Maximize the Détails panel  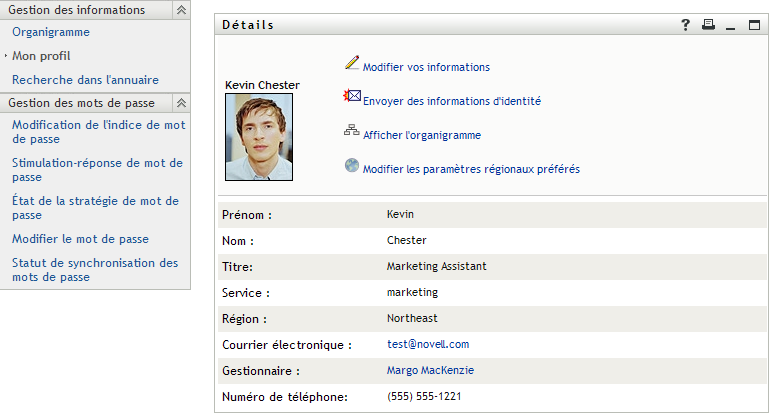(x=753, y=25)
